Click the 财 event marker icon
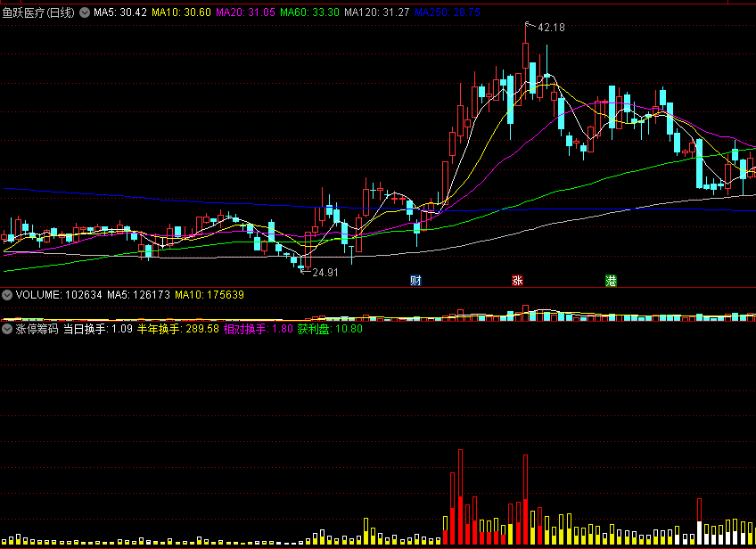The width and height of the screenshot is (756, 549). [x=415, y=281]
